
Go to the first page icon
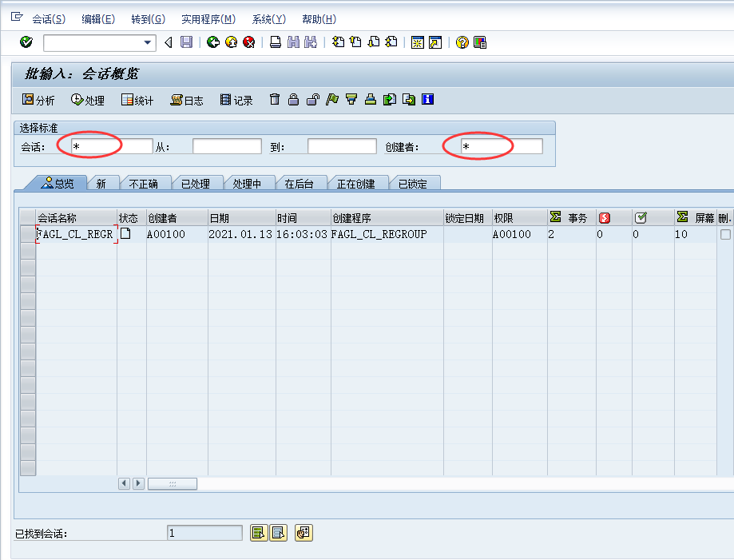coord(338,42)
